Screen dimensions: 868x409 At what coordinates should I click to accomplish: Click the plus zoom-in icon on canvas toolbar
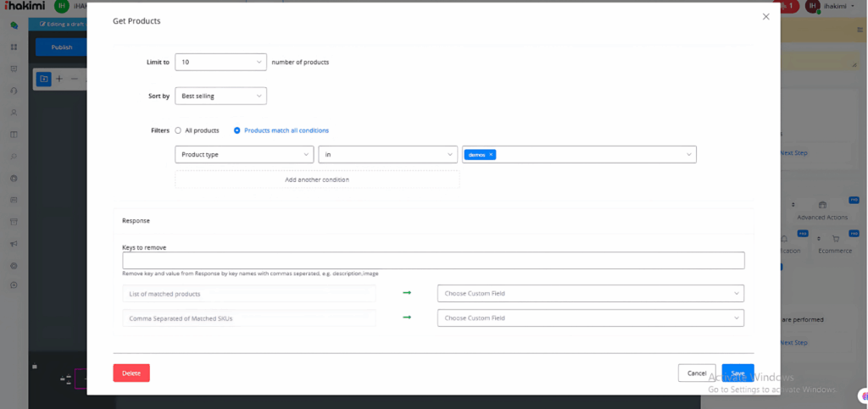click(59, 79)
